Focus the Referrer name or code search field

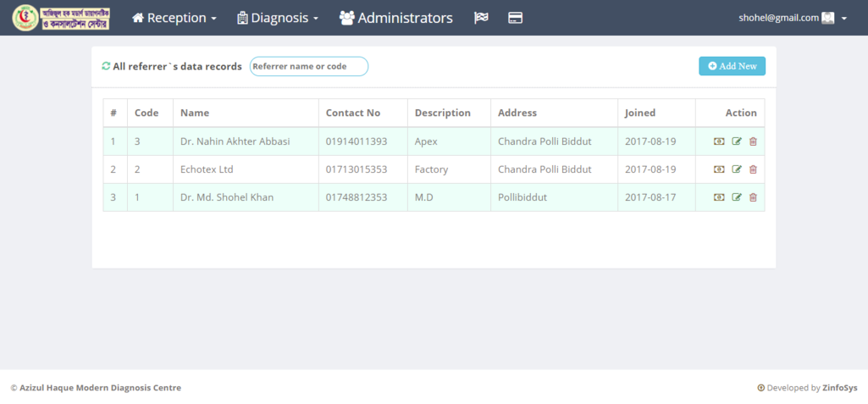pos(308,66)
